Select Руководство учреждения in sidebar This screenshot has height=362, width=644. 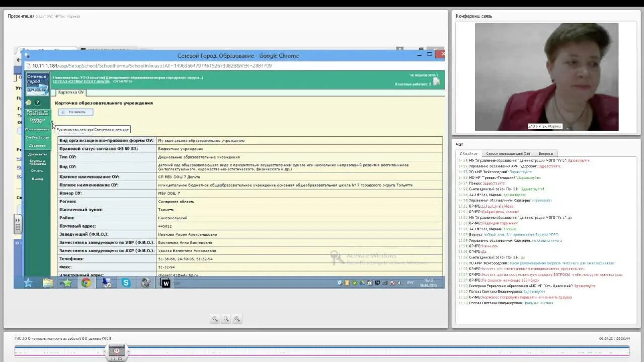pyautogui.click(x=38, y=113)
